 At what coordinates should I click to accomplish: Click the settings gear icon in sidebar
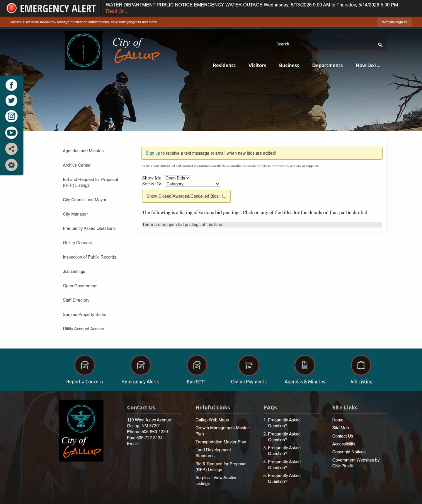pyautogui.click(x=11, y=165)
